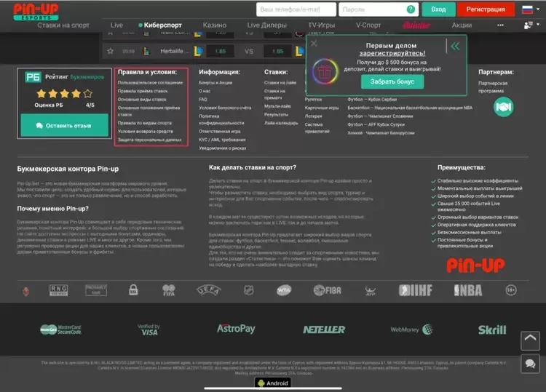Click the first rating star
This screenshot has width=546, height=392.
[x=41, y=93]
